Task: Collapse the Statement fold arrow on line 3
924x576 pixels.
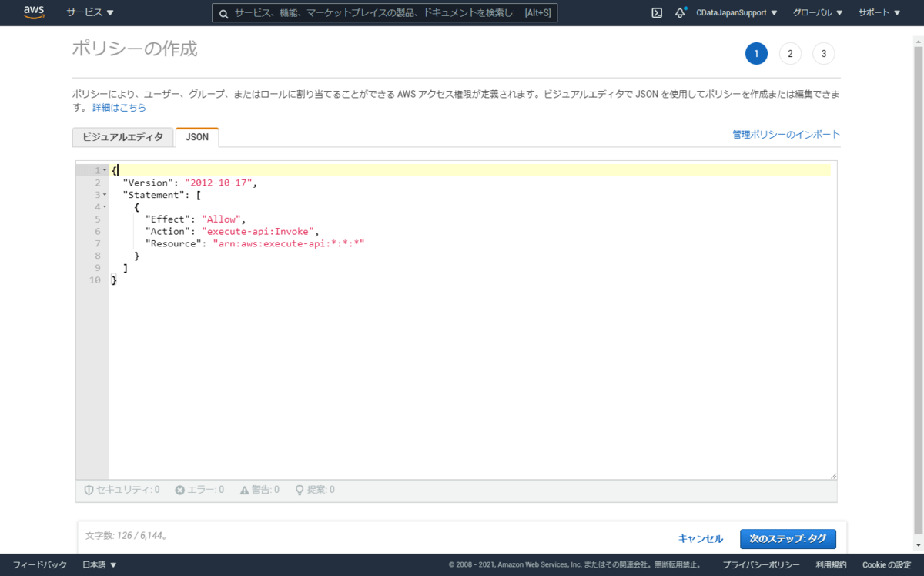Action: tap(105, 195)
